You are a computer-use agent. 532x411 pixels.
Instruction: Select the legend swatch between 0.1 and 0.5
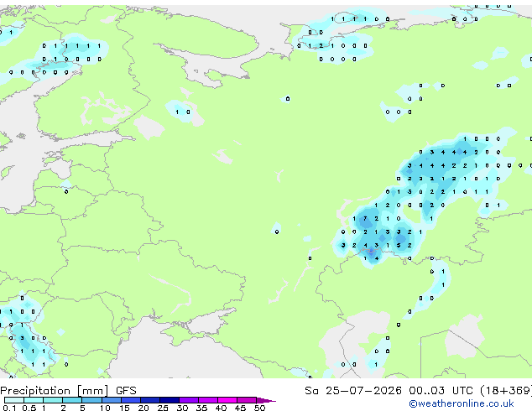pos(14,400)
